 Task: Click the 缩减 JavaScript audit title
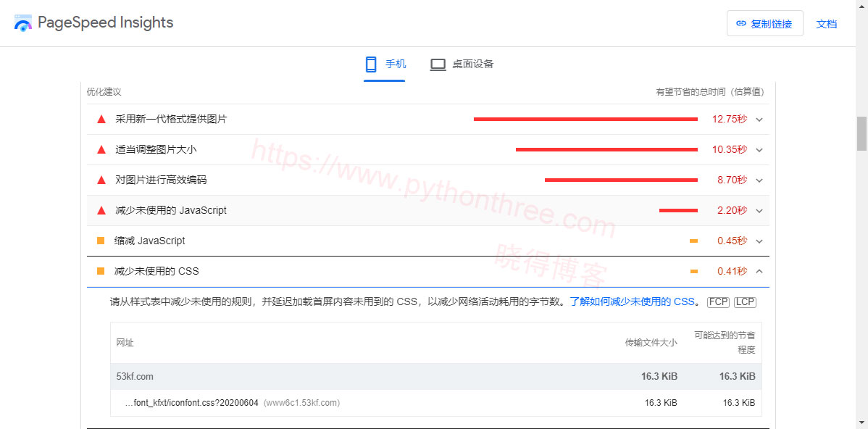149,241
